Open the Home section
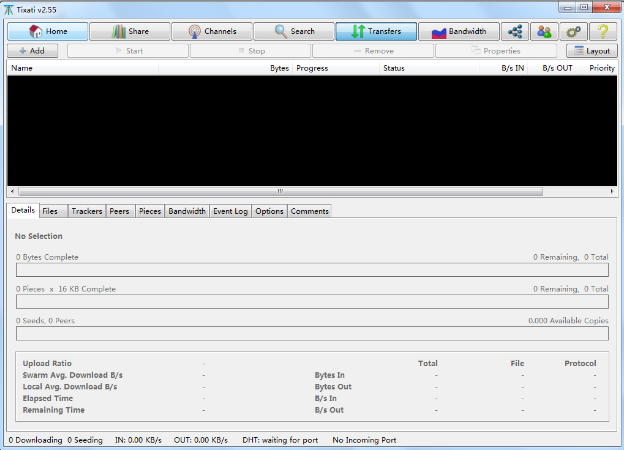The image size is (624, 450). point(46,31)
